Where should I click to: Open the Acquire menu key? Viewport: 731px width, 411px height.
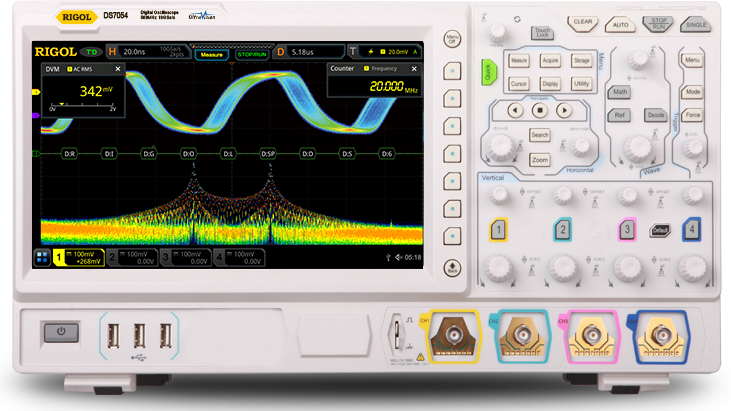pyautogui.click(x=550, y=61)
